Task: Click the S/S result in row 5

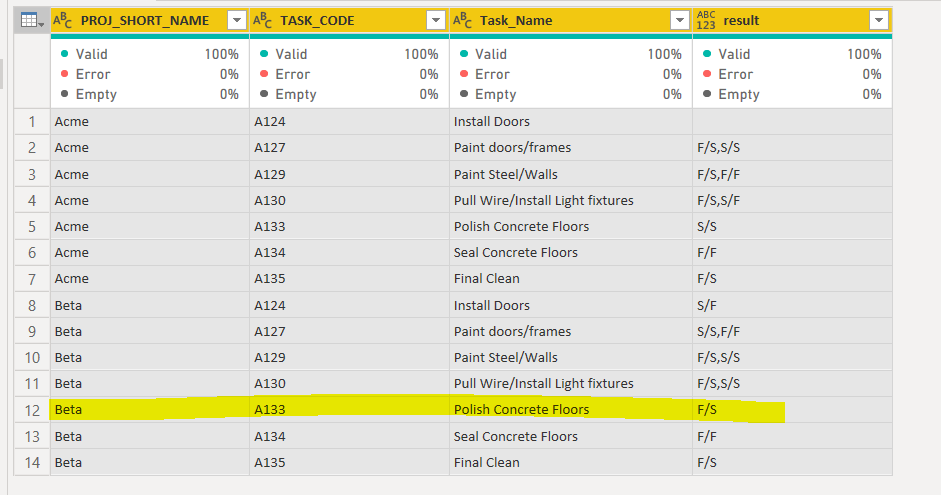Action: coord(792,227)
